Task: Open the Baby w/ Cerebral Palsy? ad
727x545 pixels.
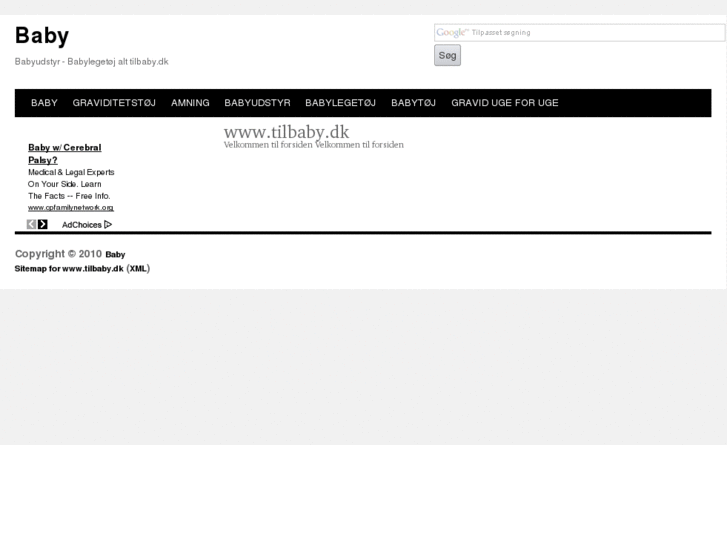Action: point(64,154)
